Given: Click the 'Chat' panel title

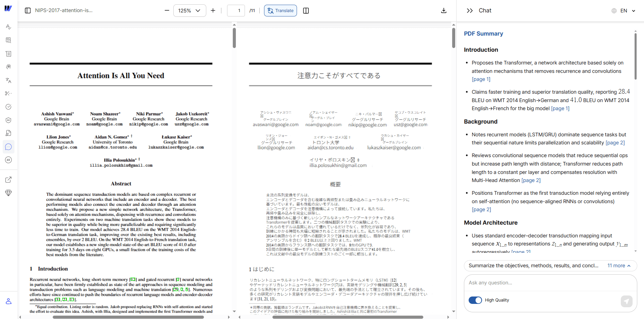Looking at the screenshot, I should (x=485, y=10).
